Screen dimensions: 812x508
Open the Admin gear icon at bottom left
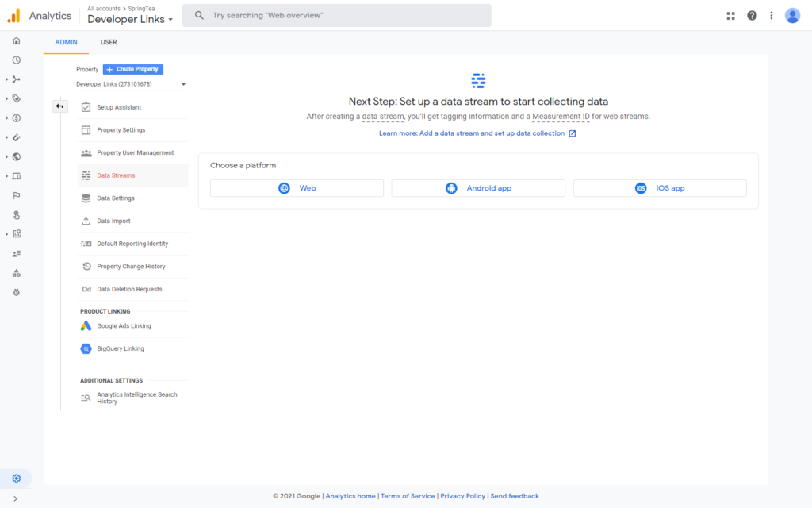pyautogui.click(x=17, y=479)
